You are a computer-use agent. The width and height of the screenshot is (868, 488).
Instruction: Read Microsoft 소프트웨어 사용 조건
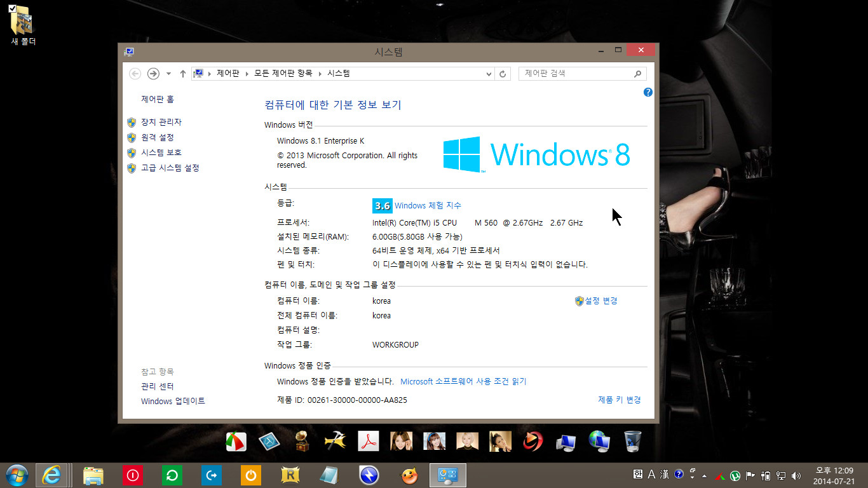(x=463, y=381)
